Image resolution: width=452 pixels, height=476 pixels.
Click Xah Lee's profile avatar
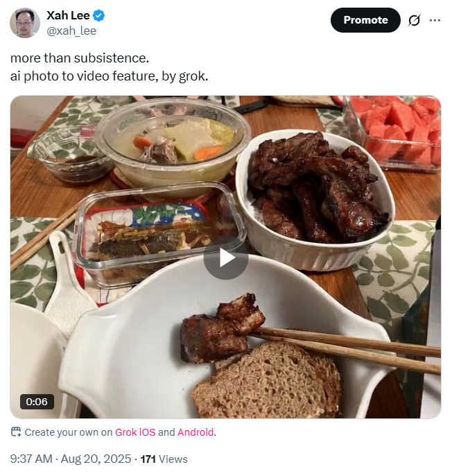click(x=25, y=23)
